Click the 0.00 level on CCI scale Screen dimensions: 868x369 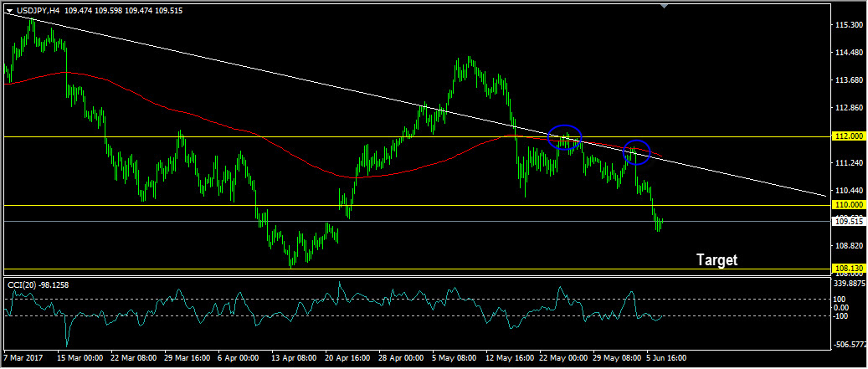pyautogui.click(x=841, y=308)
